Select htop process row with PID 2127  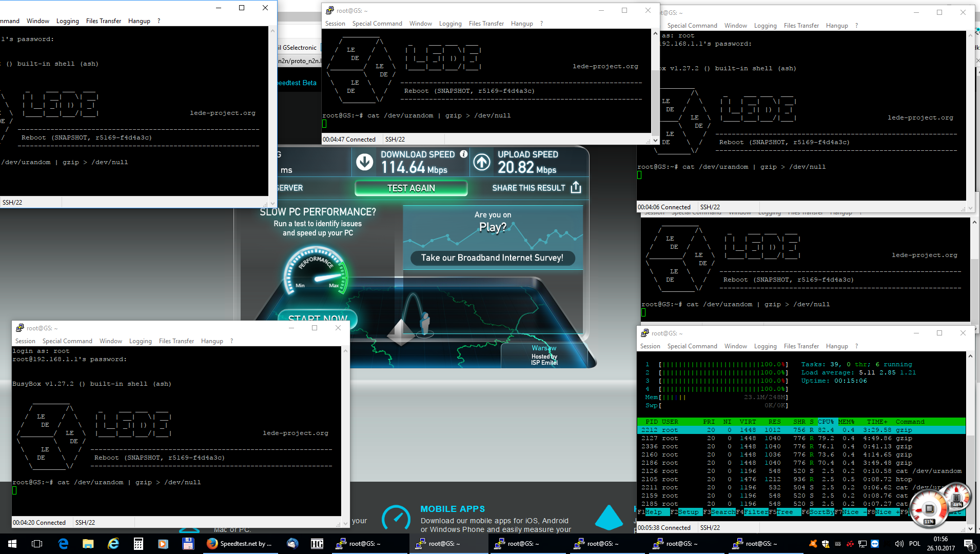pyautogui.click(x=801, y=438)
